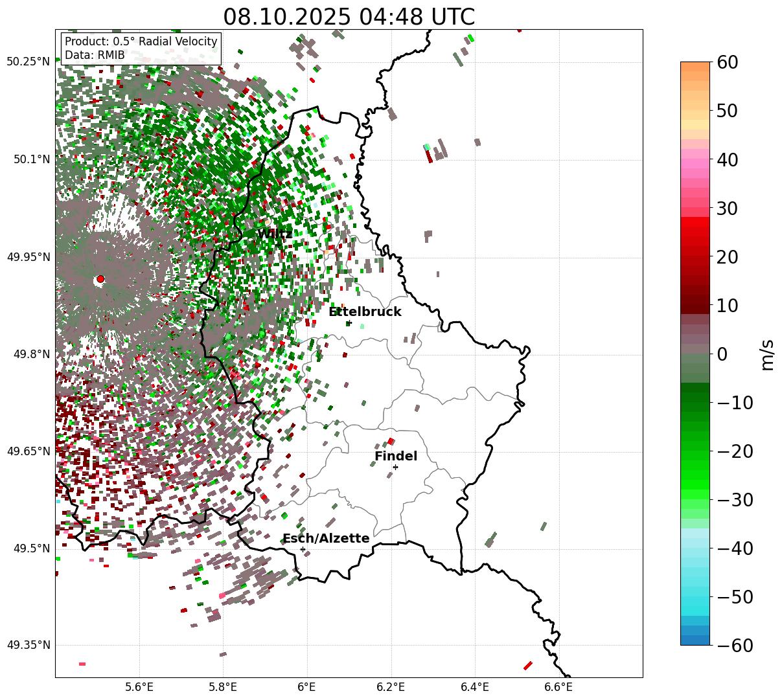Viewport: 782px width, 700px height.
Task: Click the colorbar label 60
Action: click(x=727, y=62)
